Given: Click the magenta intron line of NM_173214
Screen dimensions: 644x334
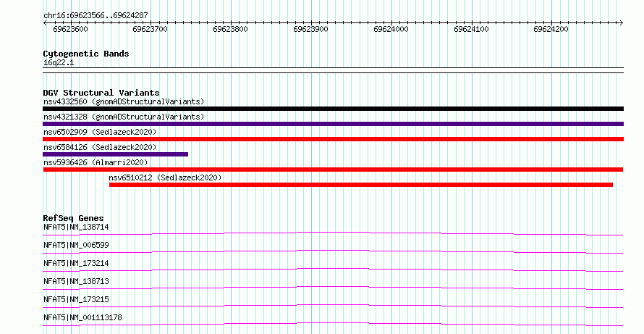Looking at the screenshot, I should 333,270.
